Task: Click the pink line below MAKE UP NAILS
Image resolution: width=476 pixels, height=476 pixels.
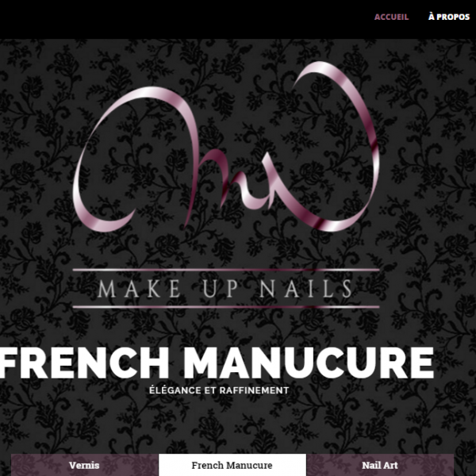Action: point(226,307)
